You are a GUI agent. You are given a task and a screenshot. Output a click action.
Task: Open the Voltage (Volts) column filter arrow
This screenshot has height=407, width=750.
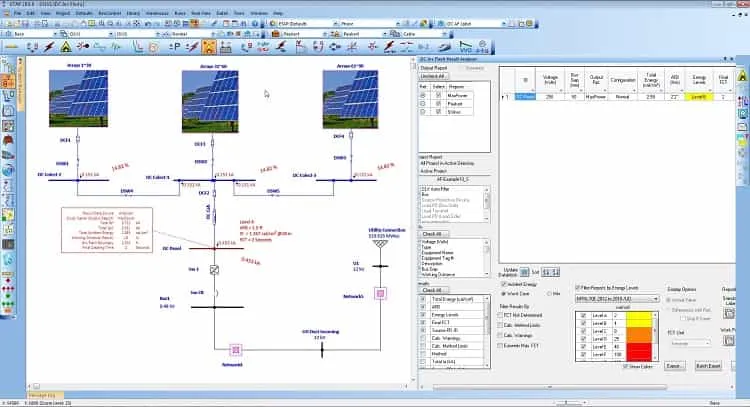(562, 90)
